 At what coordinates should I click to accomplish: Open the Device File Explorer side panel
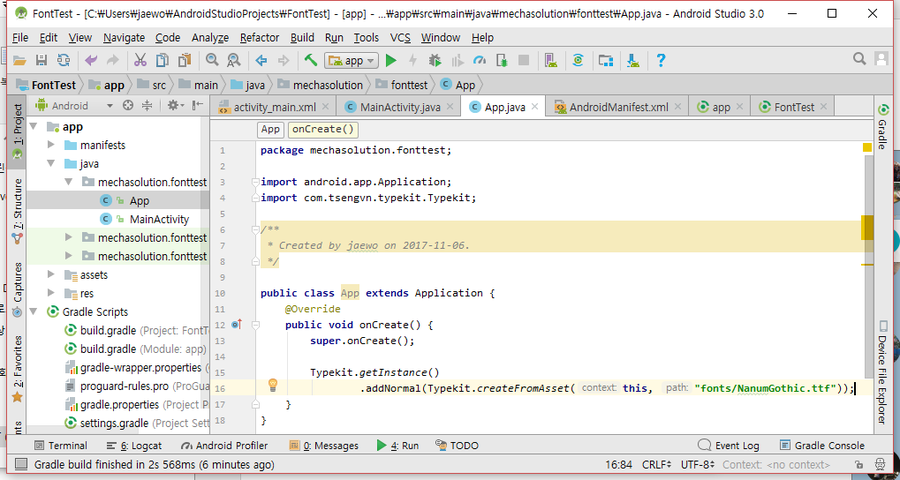coord(882,373)
